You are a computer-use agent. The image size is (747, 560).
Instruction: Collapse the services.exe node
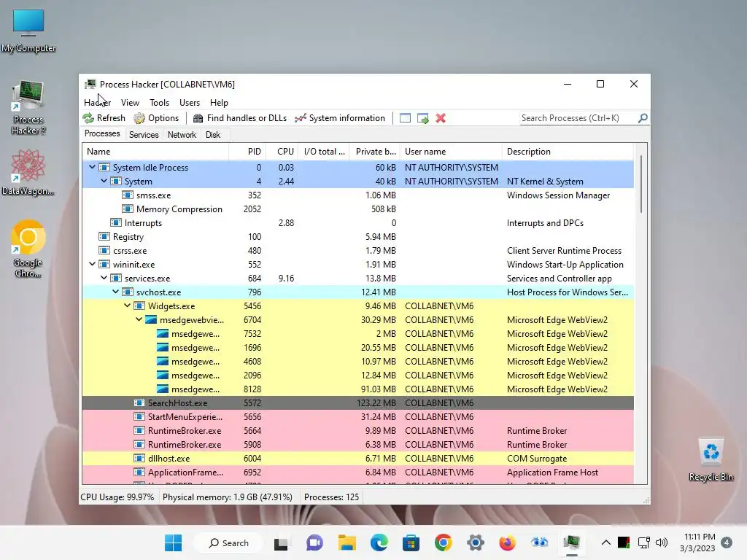click(104, 278)
